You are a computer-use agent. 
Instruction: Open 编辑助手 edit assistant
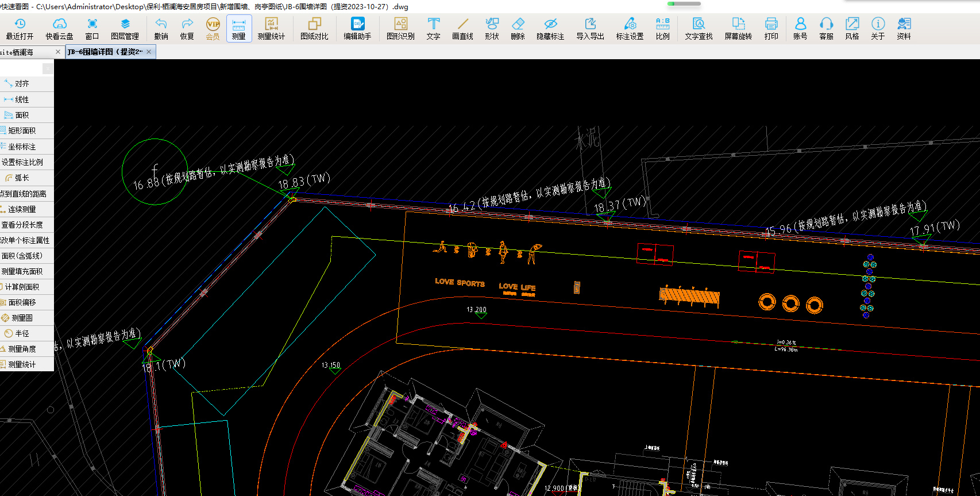[357, 29]
